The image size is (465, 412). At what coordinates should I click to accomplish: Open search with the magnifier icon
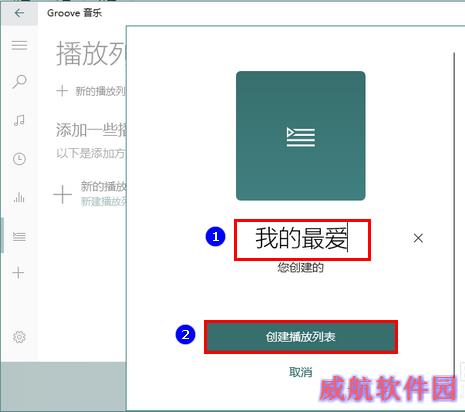coord(19,81)
